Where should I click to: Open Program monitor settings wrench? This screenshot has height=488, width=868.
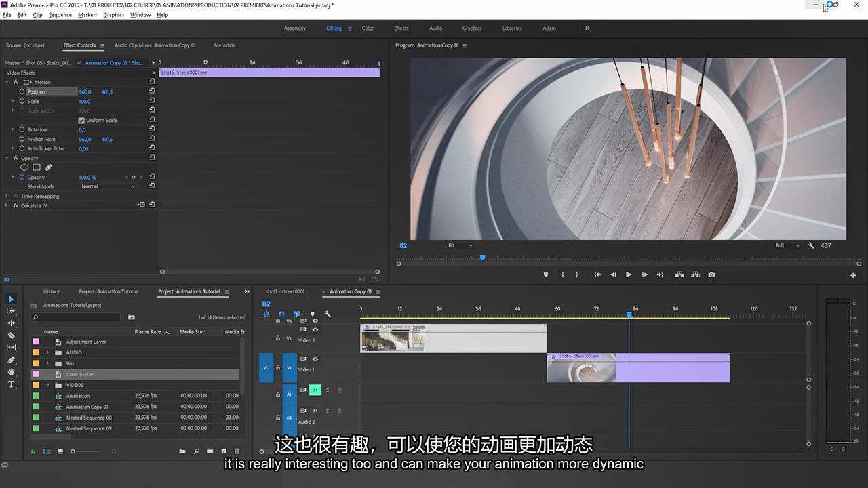click(811, 245)
